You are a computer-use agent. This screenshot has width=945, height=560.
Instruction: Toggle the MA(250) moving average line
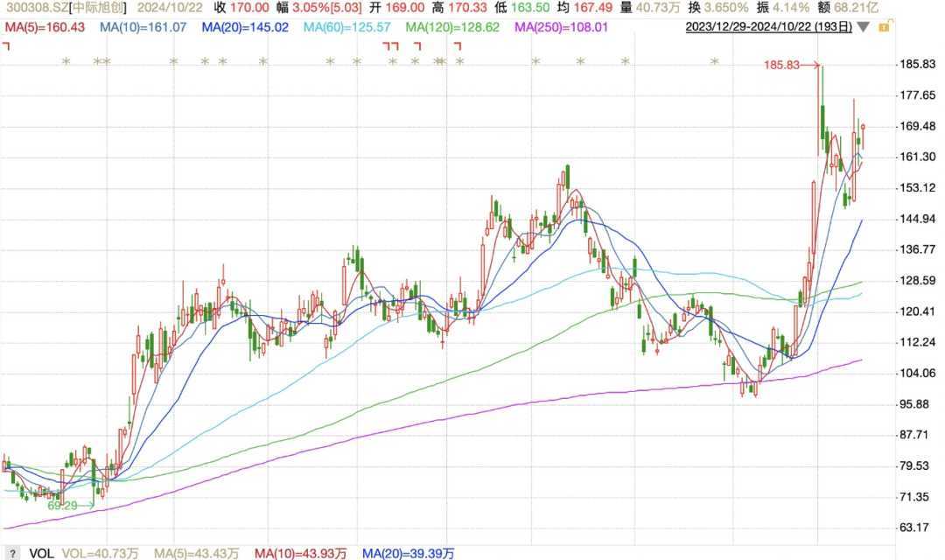[560, 27]
